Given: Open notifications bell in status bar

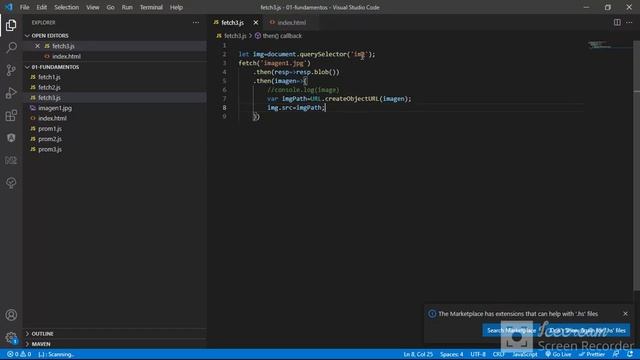Looking at the screenshot, I should [x=631, y=354].
